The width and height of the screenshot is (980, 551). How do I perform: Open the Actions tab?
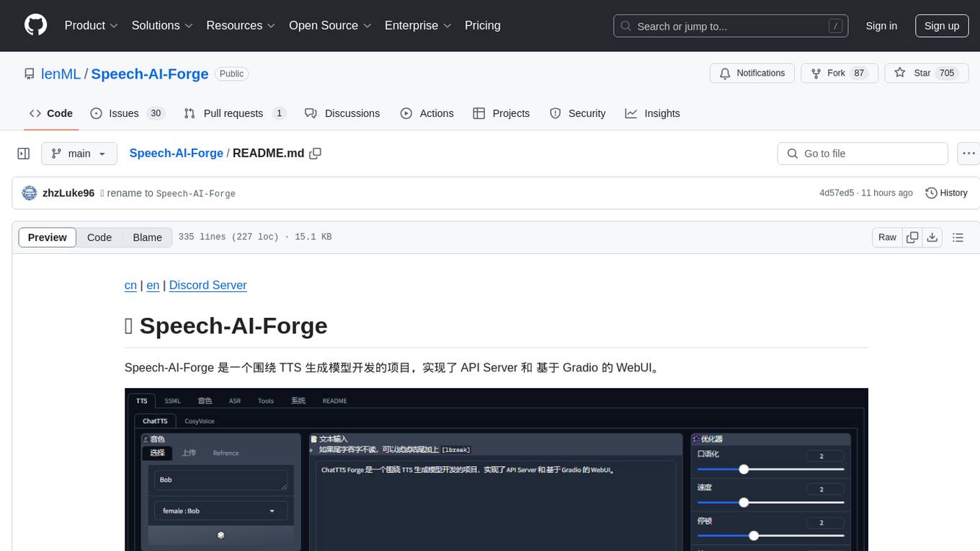pos(427,113)
